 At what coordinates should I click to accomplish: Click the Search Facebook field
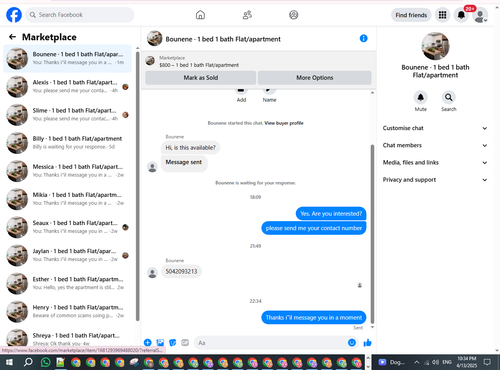pos(80,15)
